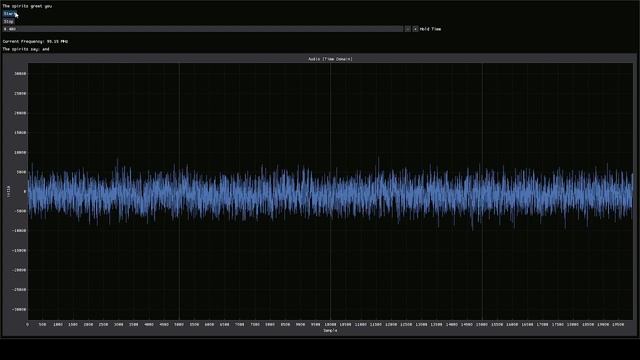Click the Audio (Time Domain) plot title
640x360 pixels.
[x=330, y=59]
